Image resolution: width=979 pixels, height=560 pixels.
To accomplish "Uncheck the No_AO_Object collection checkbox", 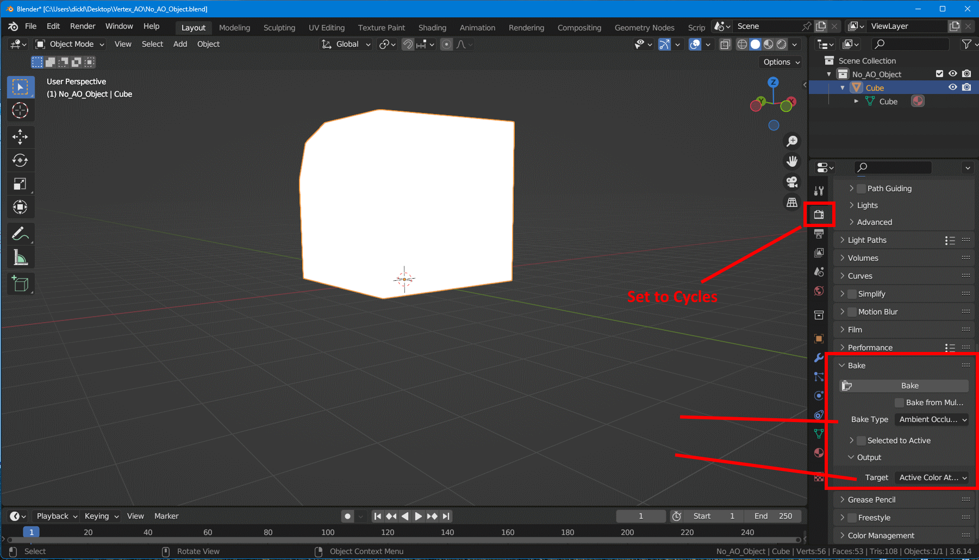I will point(939,74).
